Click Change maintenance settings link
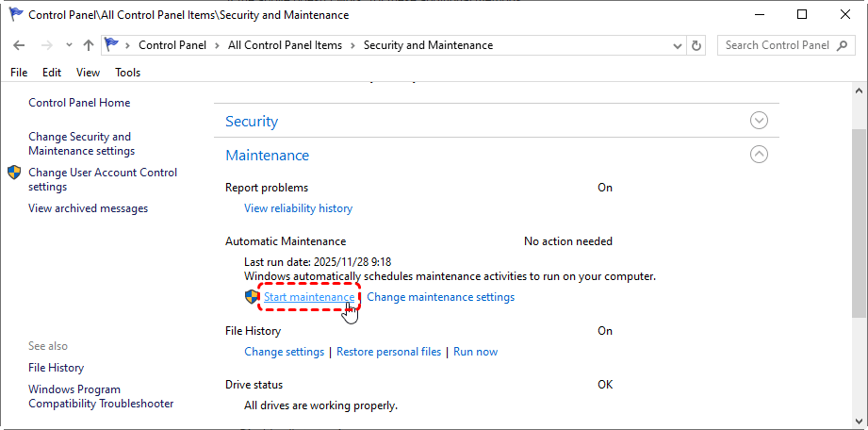Viewport: 868px width, 430px height. click(440, 297)
